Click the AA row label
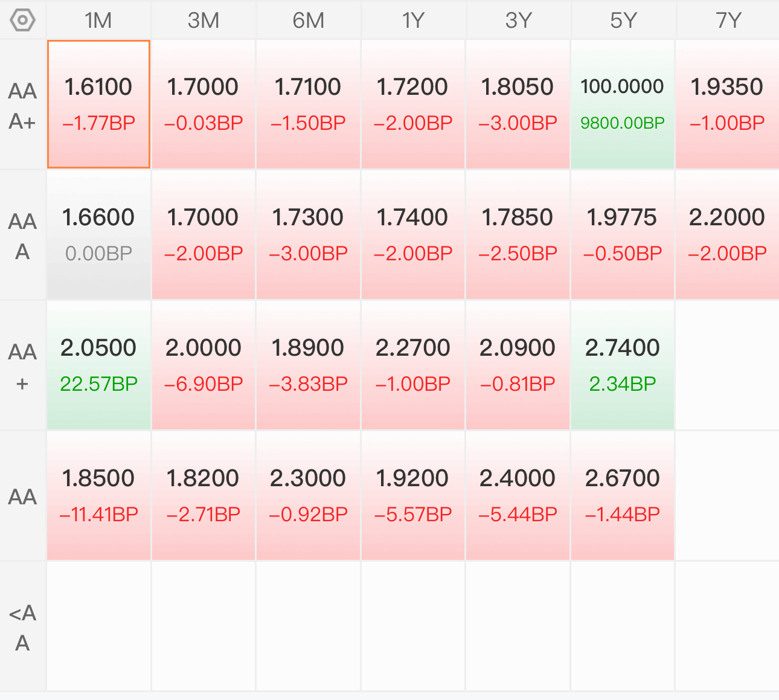 pos(22,497)
